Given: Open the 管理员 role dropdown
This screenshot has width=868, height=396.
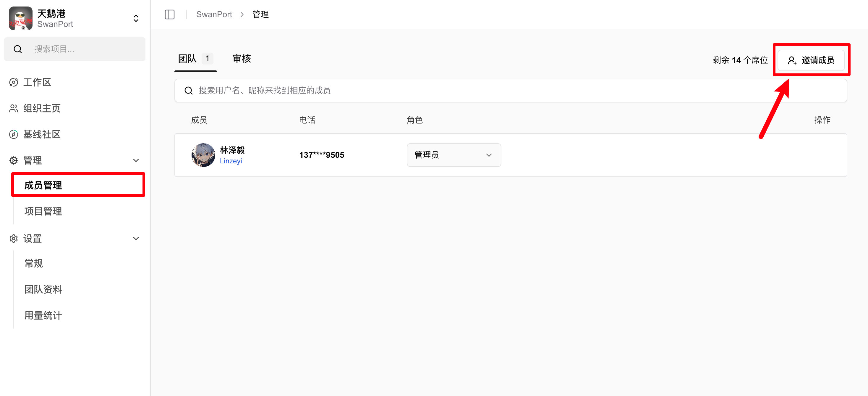Looking at the screenshot, I should pos(454,155).
